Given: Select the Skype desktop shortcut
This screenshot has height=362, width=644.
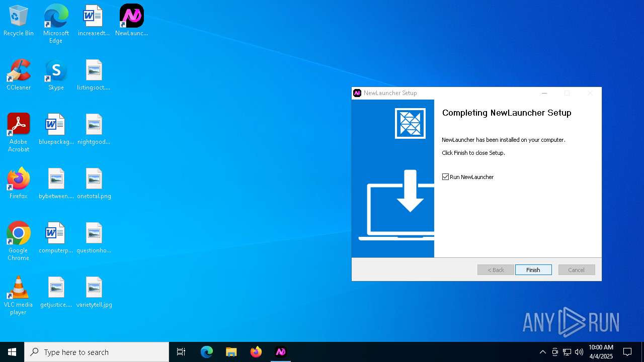Looking at the screenshot, I should [56, 75].
